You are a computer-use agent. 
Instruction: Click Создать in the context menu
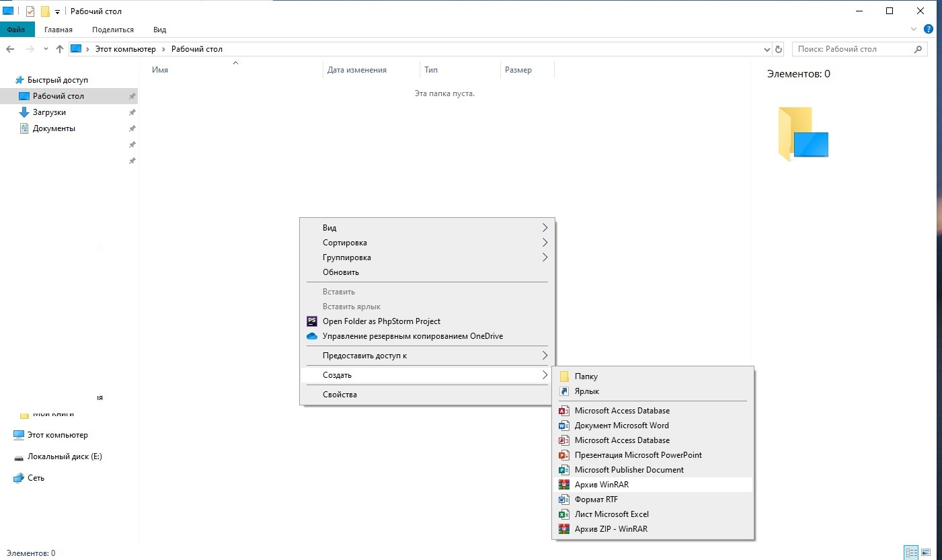click(427, 375)
